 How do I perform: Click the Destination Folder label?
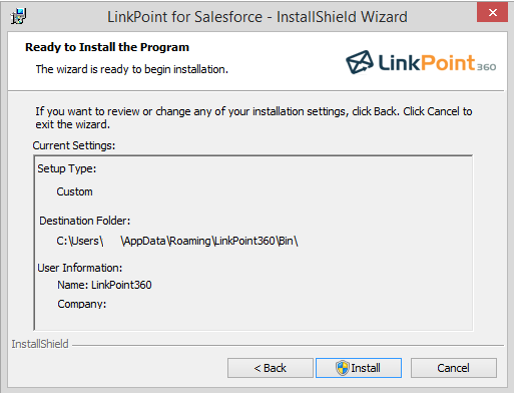85,221
